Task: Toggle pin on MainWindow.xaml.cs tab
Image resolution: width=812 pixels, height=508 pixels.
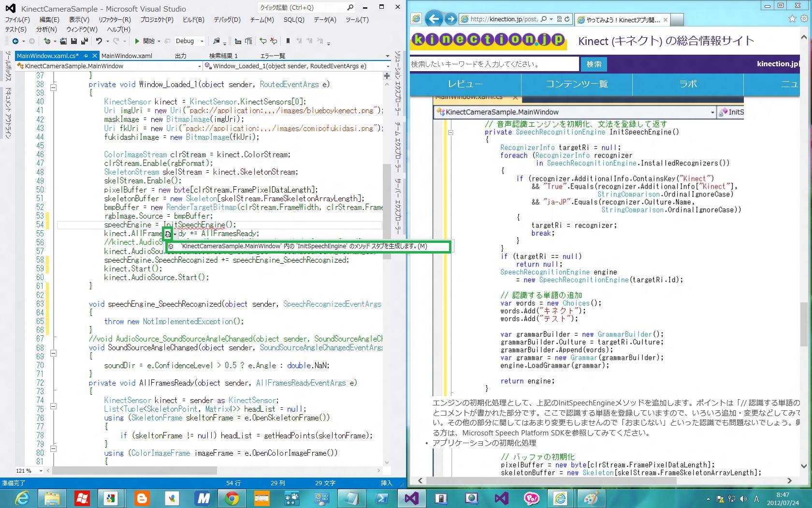Action: click(86, 56)
